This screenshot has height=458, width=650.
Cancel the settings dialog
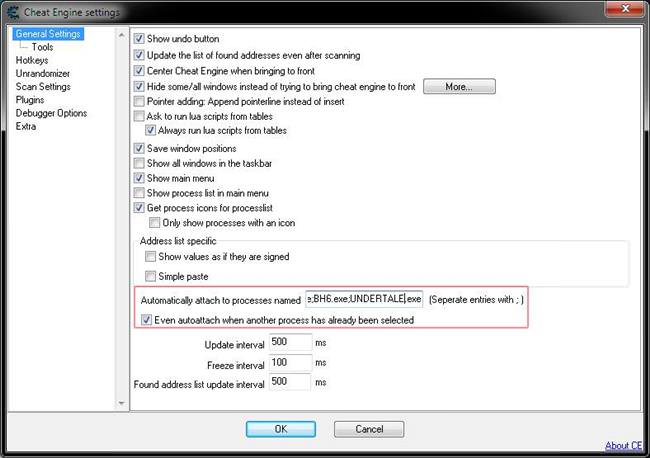[x=369, y=429]
